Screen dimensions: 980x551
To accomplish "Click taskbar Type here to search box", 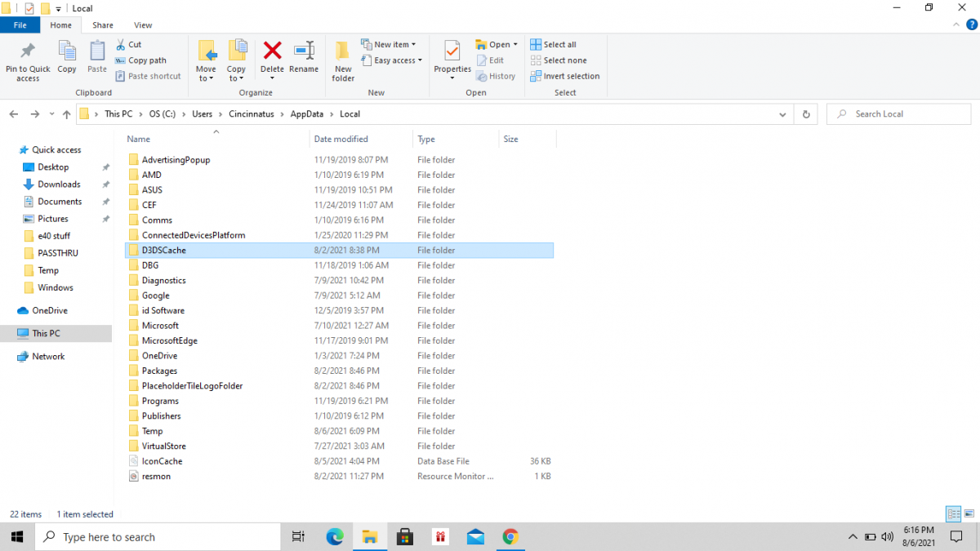I will (159, 536).
